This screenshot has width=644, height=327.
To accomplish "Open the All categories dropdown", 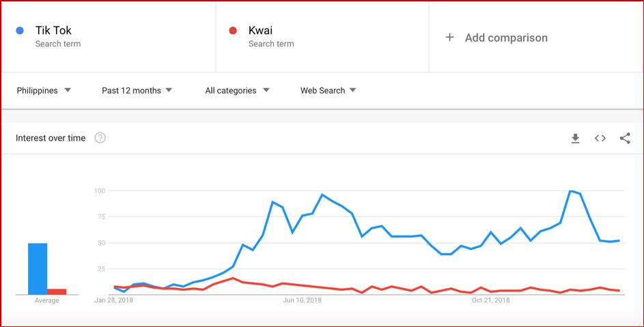I will tap(237, 90).
